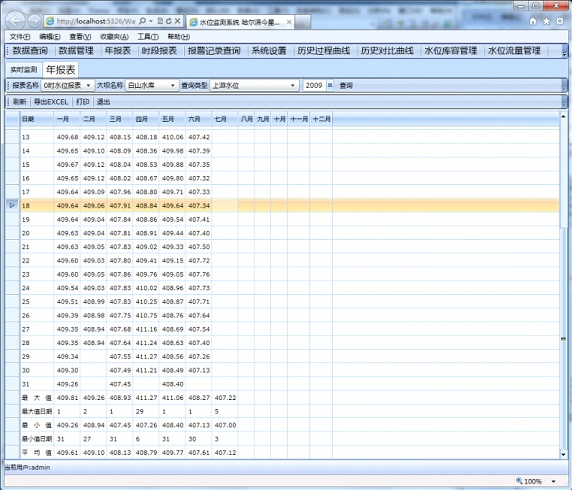Open the zoom level dropdown arrow at 100%
The width and height of the screenshot is (572, 490).
click(x=553, y=481)
